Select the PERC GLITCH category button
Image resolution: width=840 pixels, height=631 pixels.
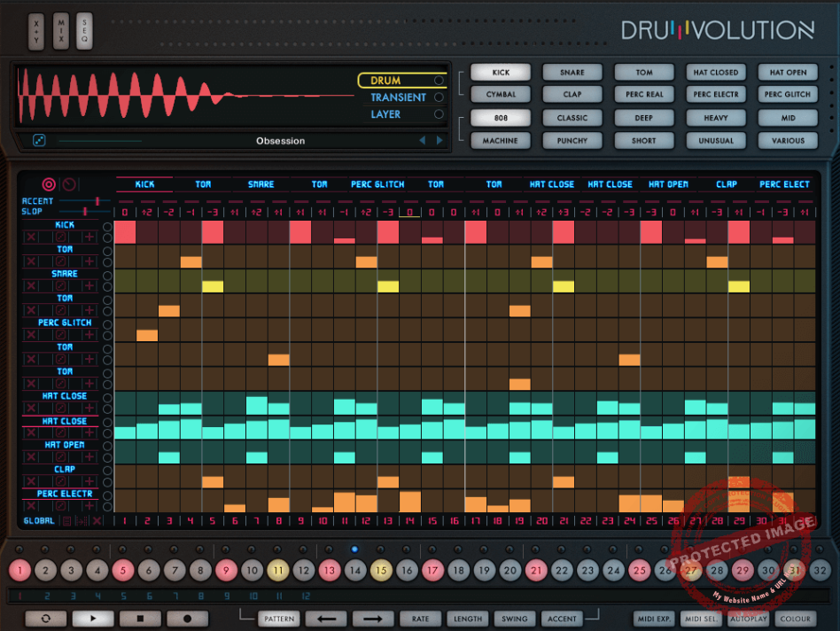pyautogui.click(x=788, y=94)
